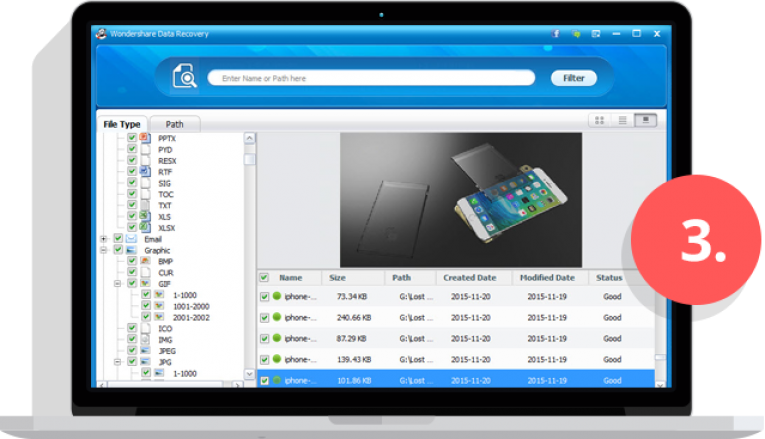This screenshot has height=439, width=765.
Task: Select the ICO tree item
Action: point(165,329)
